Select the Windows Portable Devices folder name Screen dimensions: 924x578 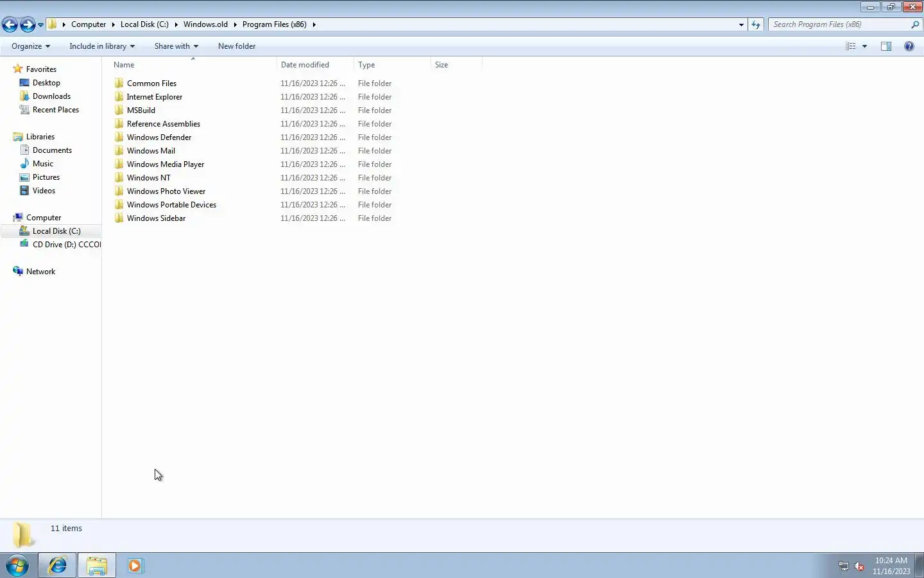(x=171, y=205)
